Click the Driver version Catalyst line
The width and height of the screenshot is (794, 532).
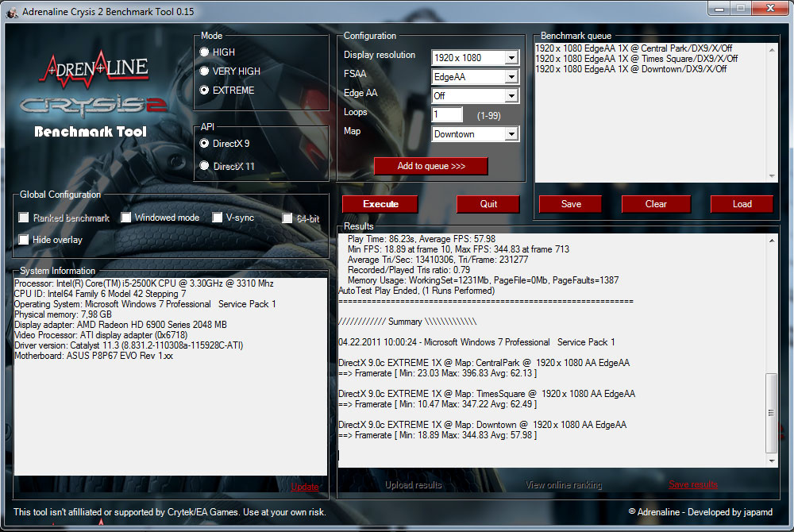(x=129, y=345)
